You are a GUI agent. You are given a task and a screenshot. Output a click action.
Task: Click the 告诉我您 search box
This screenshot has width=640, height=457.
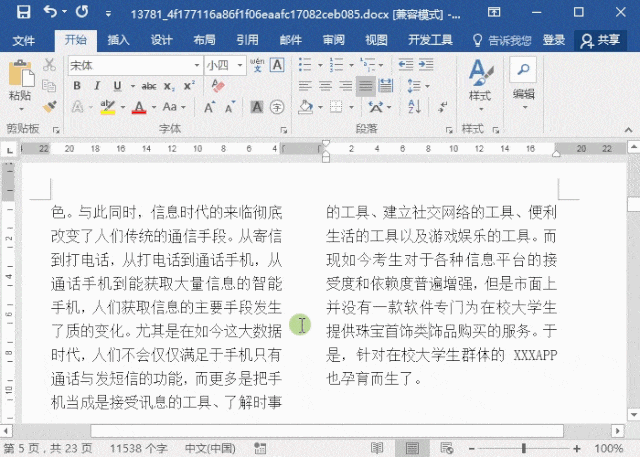(502, 40)
